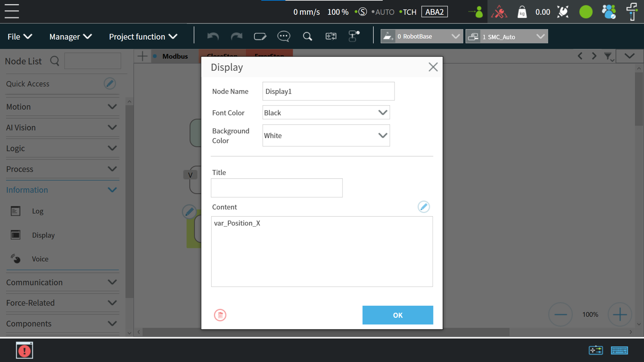The image size is (644, 362).
Task: Select the Voice node item
Action: (x=40, y=259)
